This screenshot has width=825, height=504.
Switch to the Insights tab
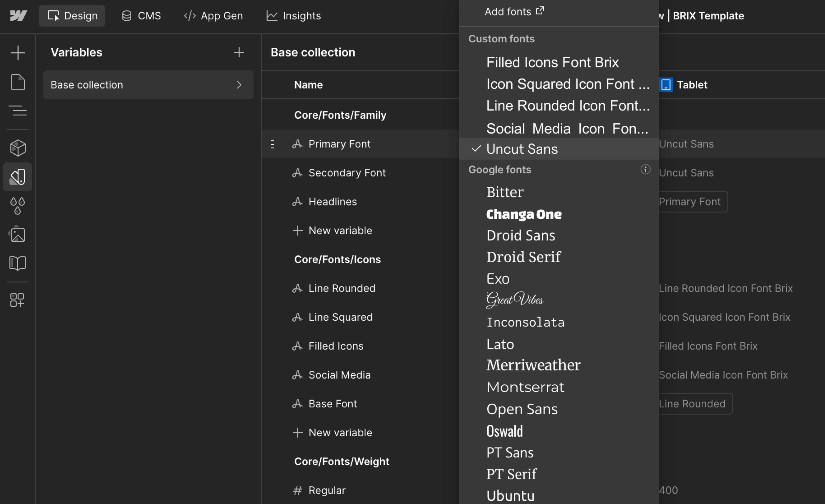(x=293, y=16)
